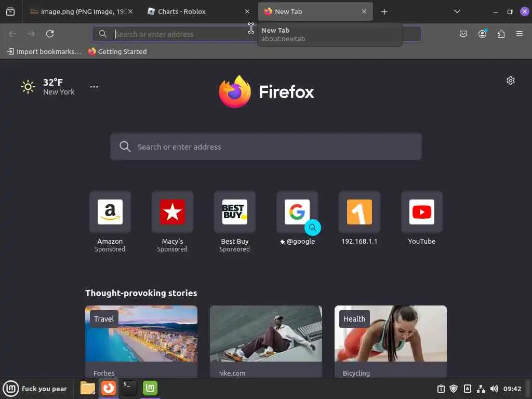Open new tab personalize gear icon
This screenshot has height=399, width=532.
[511, 81]
